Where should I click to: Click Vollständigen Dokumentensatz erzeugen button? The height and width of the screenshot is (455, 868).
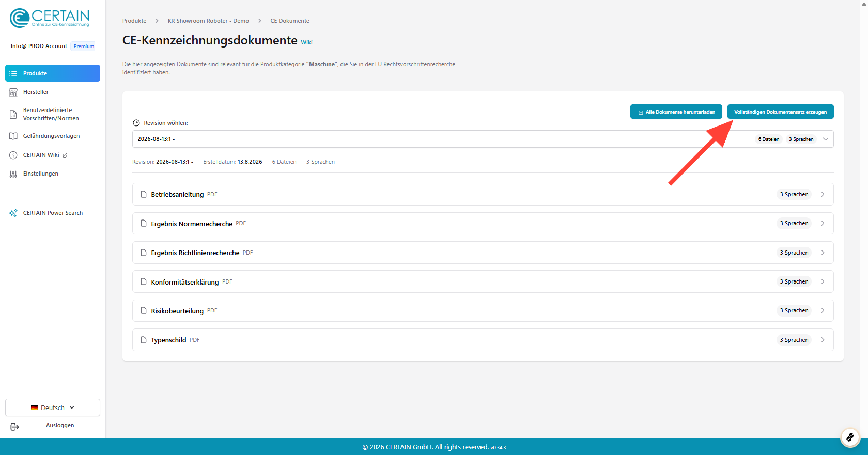pos(780,112)
